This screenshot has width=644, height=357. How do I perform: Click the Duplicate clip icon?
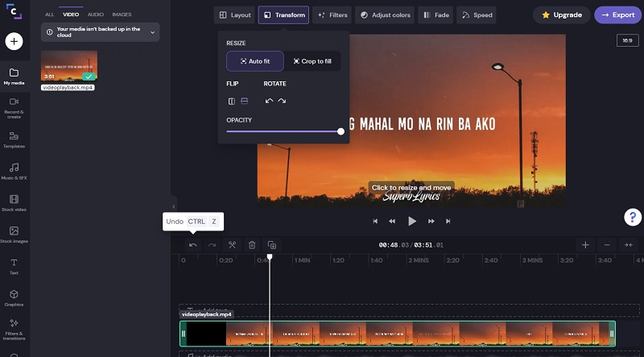click(271, 245)
